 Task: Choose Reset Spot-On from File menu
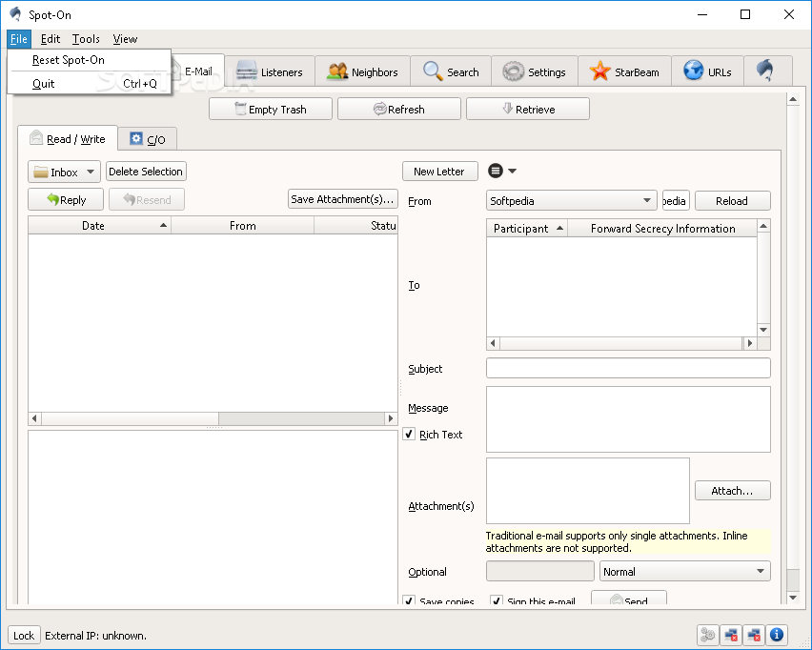point(89,60)
